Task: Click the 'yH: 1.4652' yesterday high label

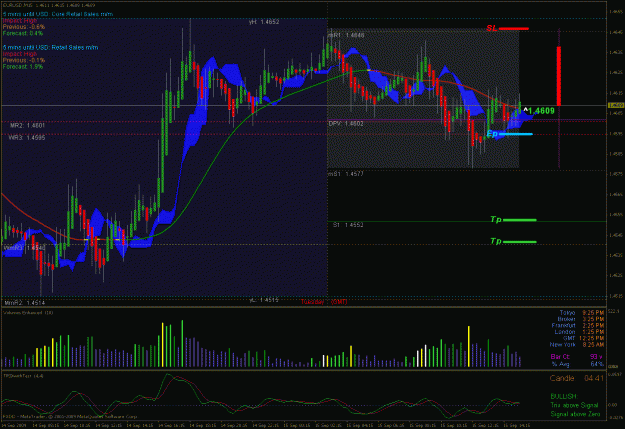Action: coord(264,22)
